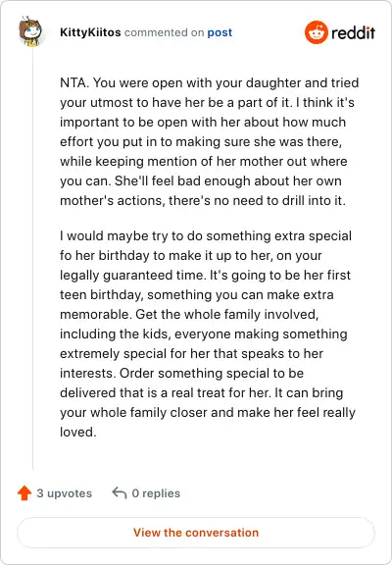Open KittyKiitos's avatar image

[31, 31]
